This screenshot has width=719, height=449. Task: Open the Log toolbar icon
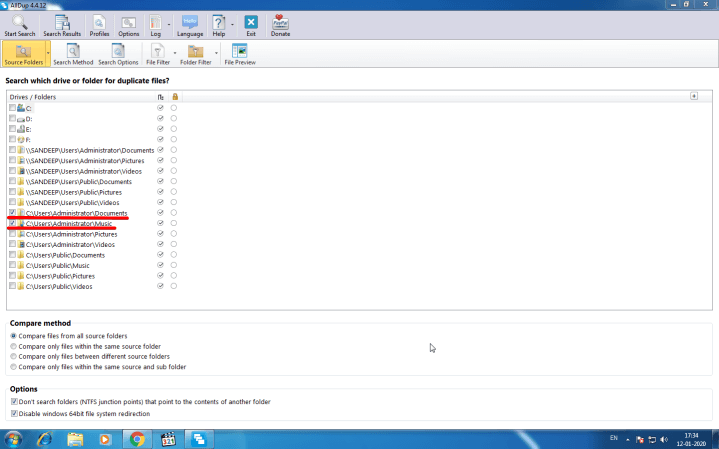pyautogui.click(x=155, y=26)
